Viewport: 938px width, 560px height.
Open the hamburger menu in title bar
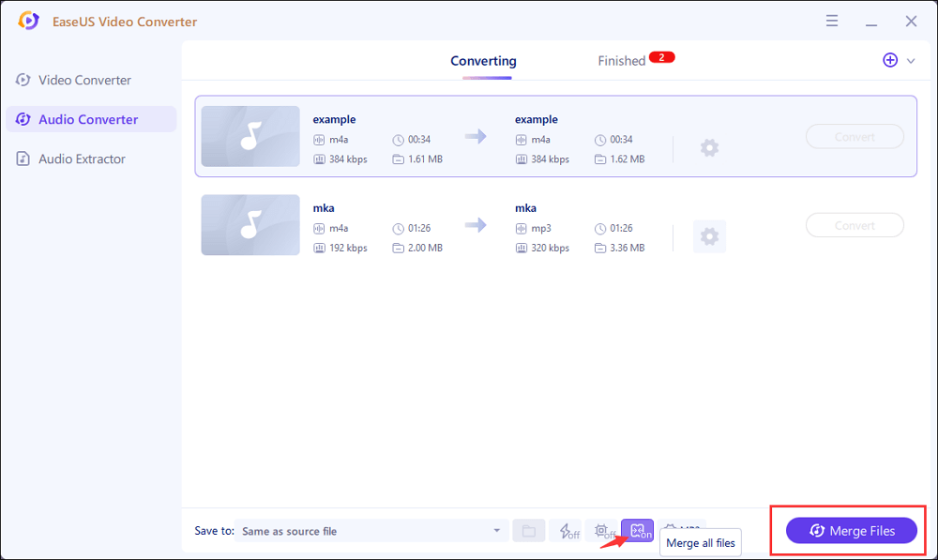coord(832,21)
